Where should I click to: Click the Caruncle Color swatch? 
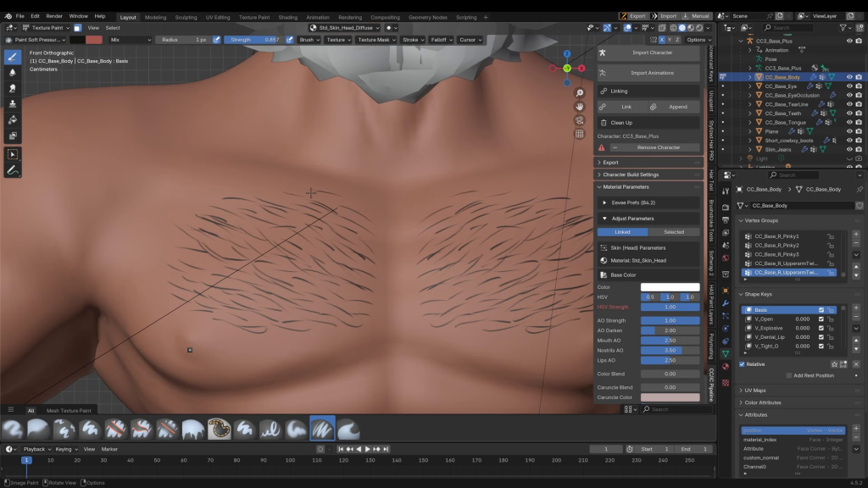point(670,397)
